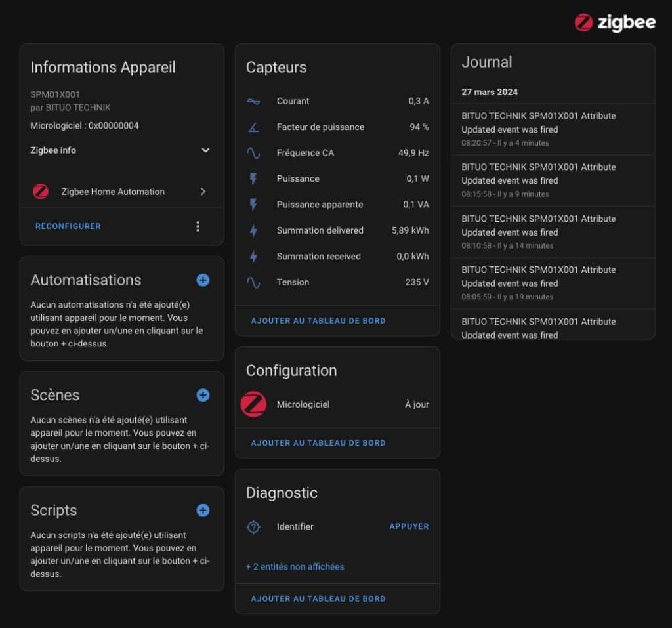Open the Tension sensor row
Screen dimensions: 672x628
337,282
